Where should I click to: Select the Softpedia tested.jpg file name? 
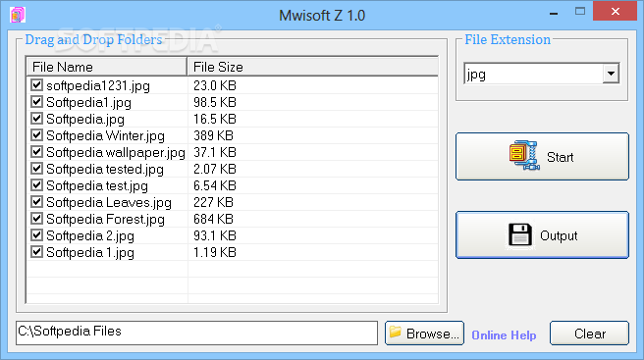[105, 169]
